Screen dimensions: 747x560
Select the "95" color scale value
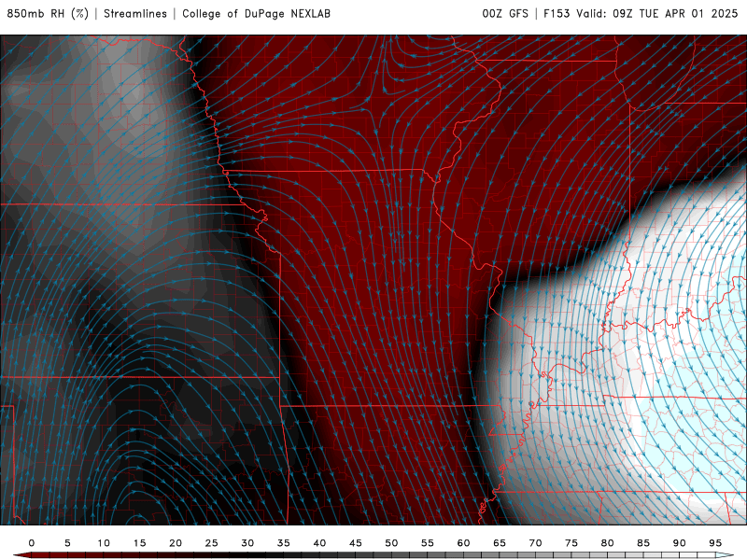point(715,543)
